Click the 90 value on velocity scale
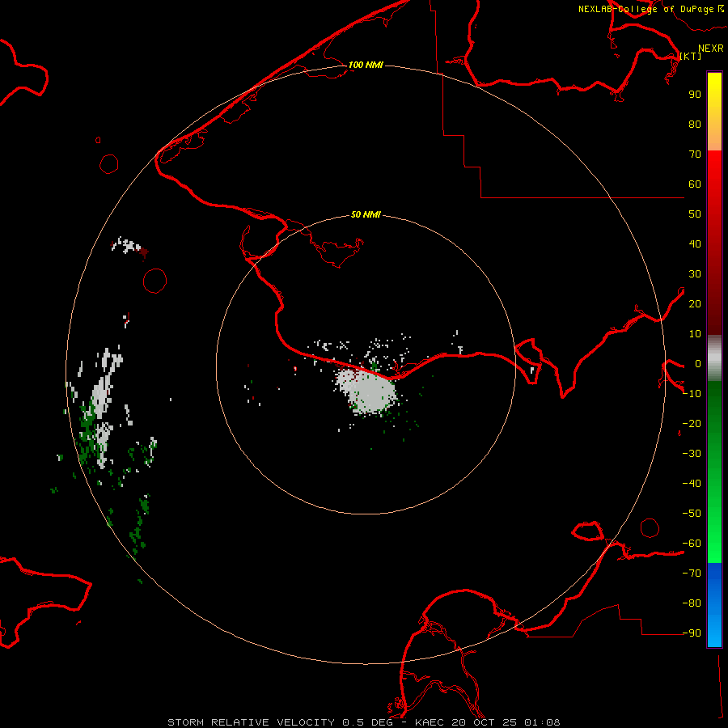 695,95
